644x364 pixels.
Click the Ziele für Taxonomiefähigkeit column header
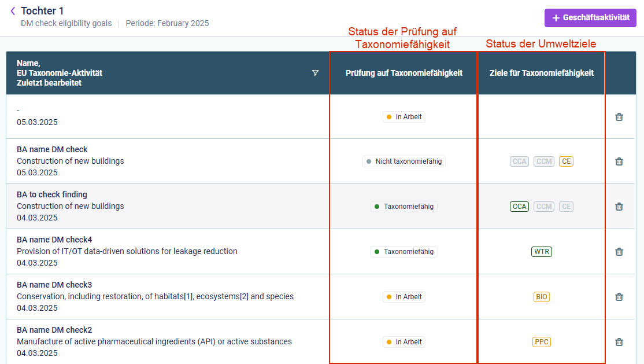pyautogui.click(x=541, y=73)
